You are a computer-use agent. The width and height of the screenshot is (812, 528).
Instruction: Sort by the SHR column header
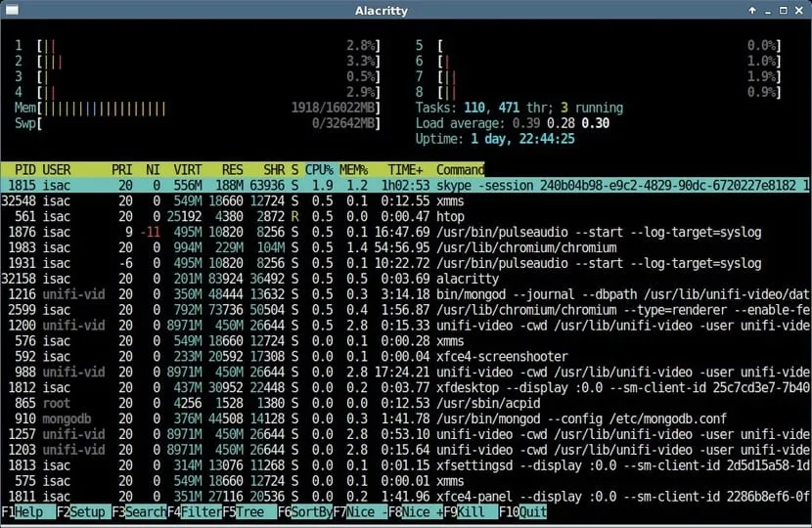[274, 170]
